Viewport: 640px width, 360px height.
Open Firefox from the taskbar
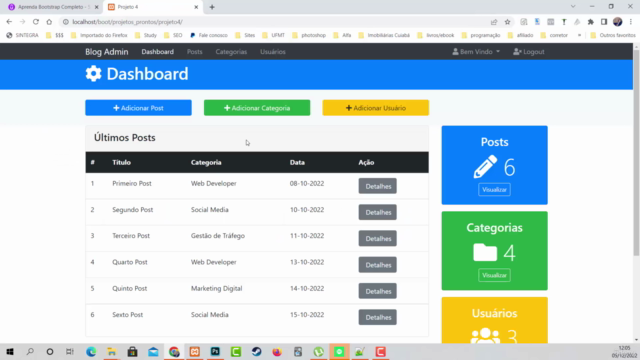pyautogui.click(x=277, y=351)
